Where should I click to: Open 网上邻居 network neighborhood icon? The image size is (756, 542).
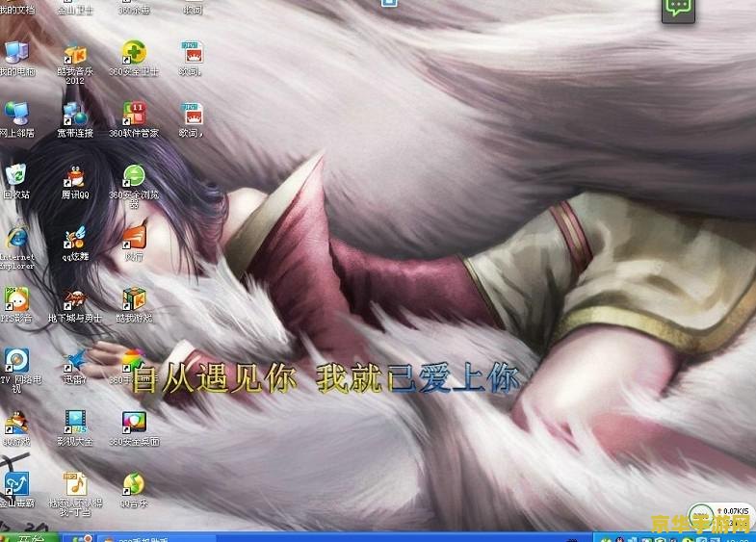pyautogui.click(x=16, y=115)
